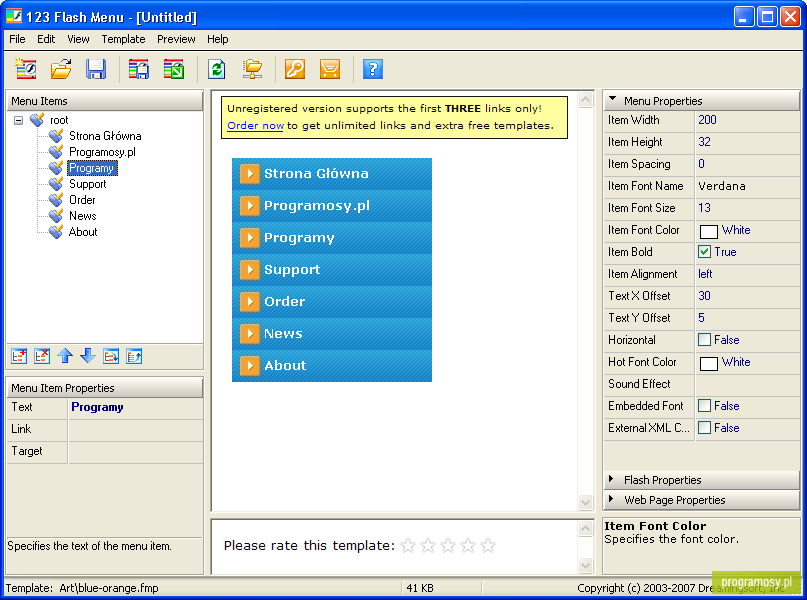This screenshot has width=807, height=600.
Task: Click the Programosy.pl button in the preview
Action: click(332, 206)
